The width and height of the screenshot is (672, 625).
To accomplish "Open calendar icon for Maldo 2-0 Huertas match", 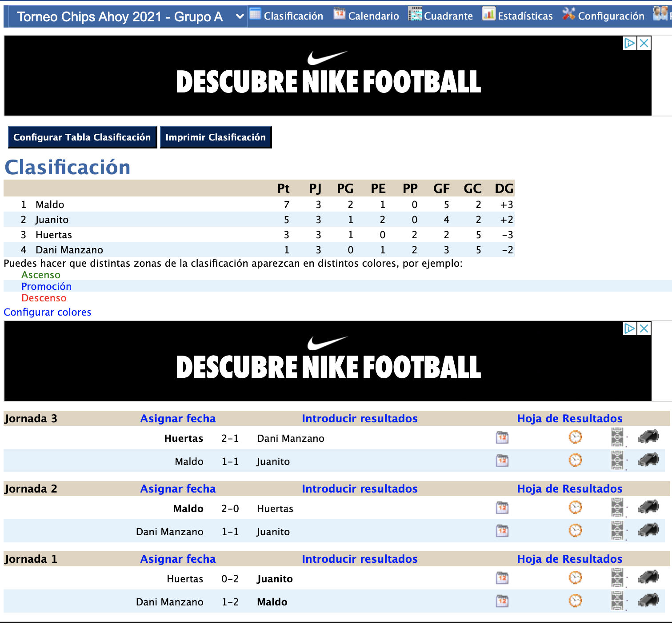I will tap(502, 508).
